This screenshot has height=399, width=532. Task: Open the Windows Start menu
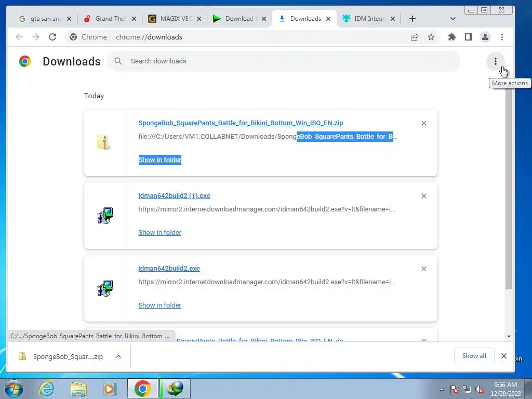click(x=14, y=389)
